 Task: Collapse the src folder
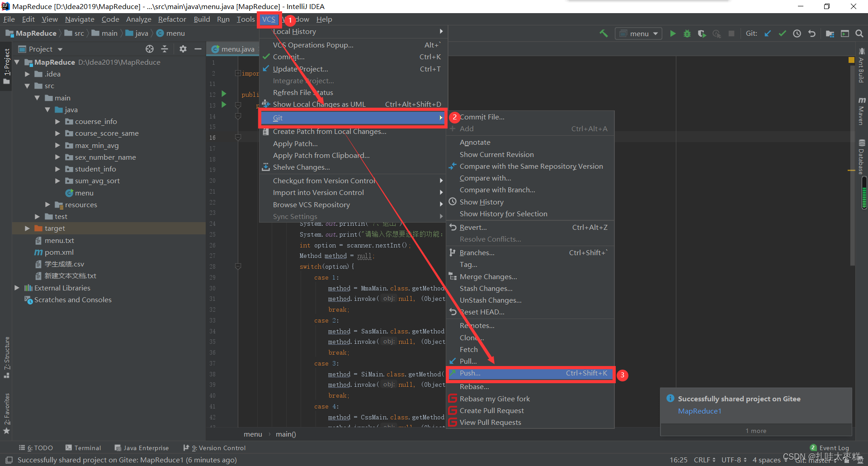(x=27, y=86)
